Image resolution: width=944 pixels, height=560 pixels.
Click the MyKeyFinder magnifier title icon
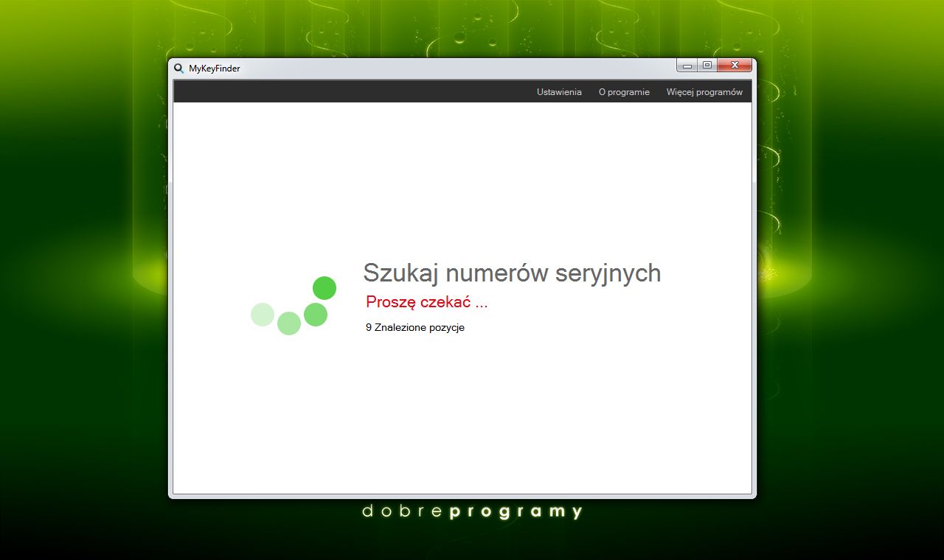(x=178, y=68)
